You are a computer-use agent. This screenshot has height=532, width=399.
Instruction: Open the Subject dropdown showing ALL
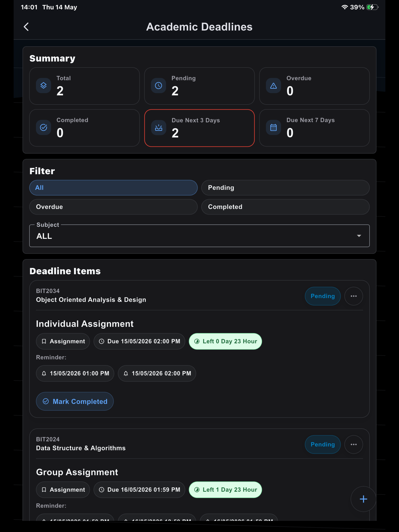coord(199,236)
